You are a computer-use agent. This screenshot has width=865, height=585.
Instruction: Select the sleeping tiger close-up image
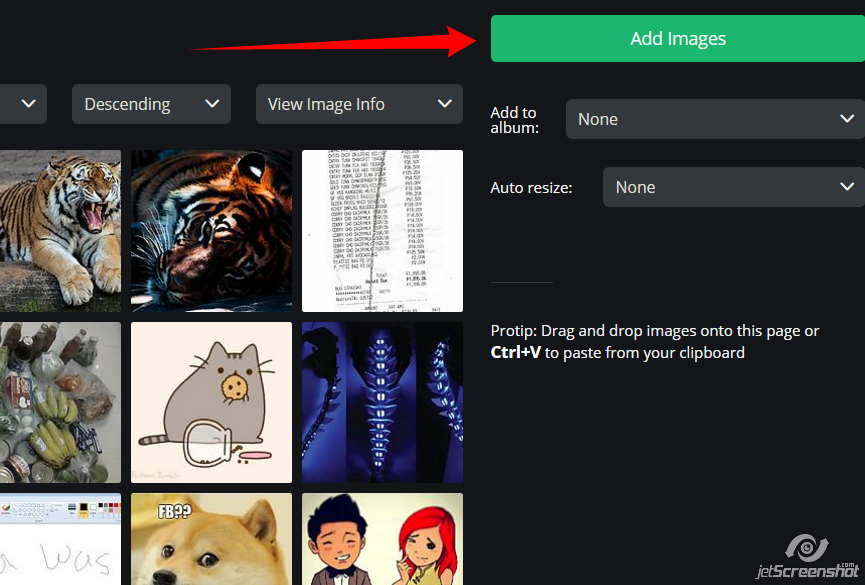click(211, 230)
